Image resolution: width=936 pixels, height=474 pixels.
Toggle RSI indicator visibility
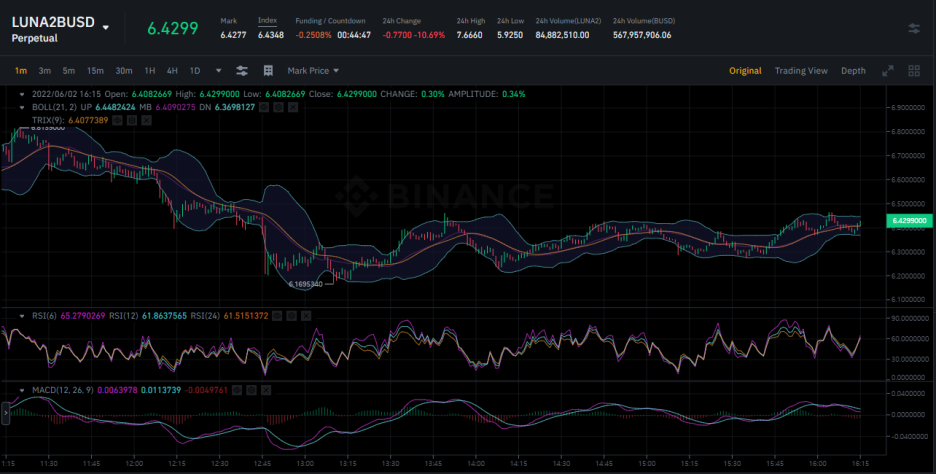tap(278, 316)
